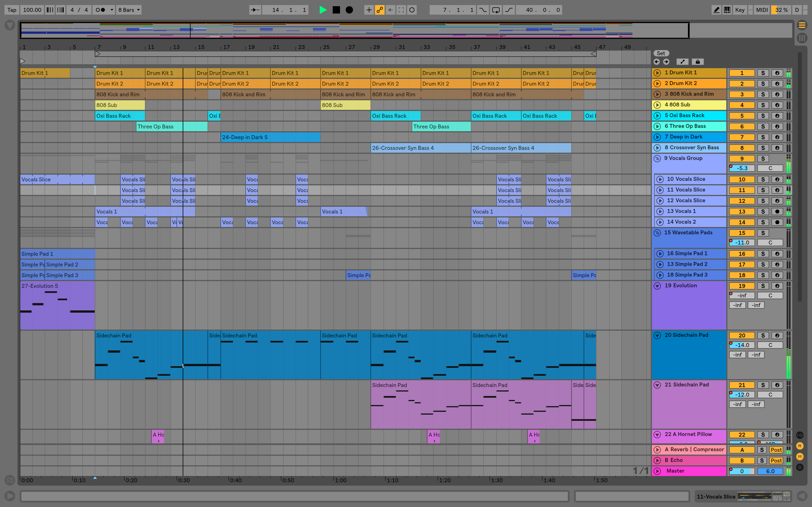The image size is (812, 507).
Task: Click the draw/pencil tool icon
Action: 716,9
